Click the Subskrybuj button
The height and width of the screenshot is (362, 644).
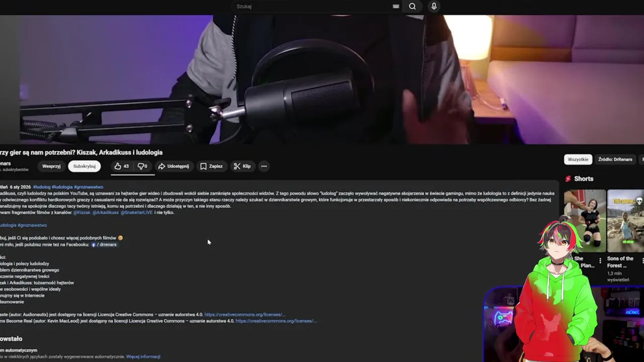point(85,166)
